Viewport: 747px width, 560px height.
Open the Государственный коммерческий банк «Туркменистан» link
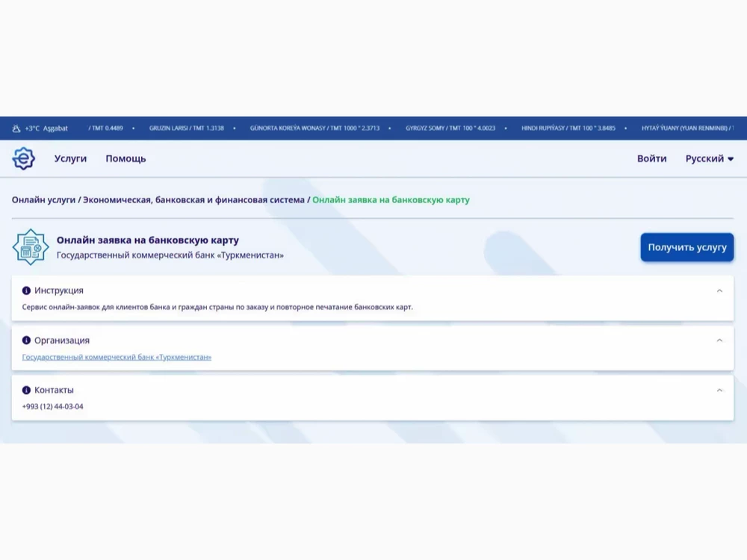click(x=117, y=357)
